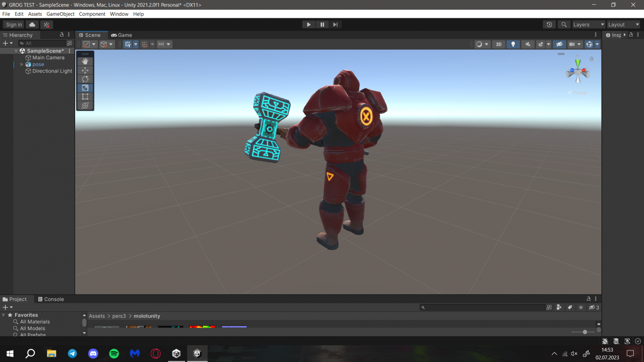The height and width of the screenshot is (362, 644).
Task: Click the debug mode bug icon
Action: 605,341
